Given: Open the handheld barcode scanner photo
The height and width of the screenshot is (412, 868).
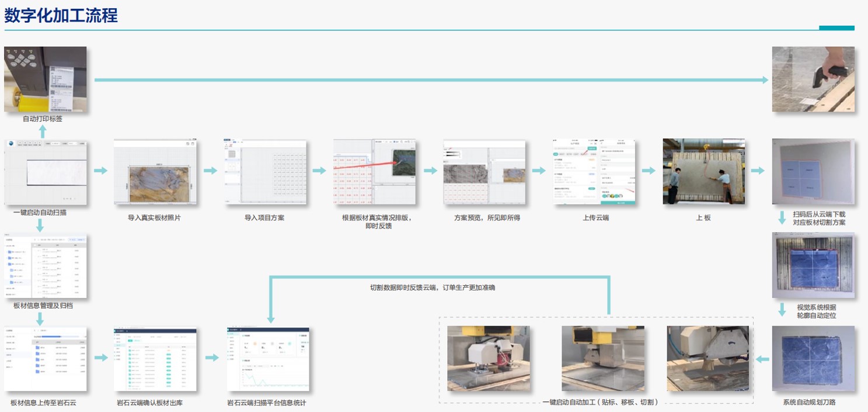Looking at the screenshot, I should click(813, 79).
